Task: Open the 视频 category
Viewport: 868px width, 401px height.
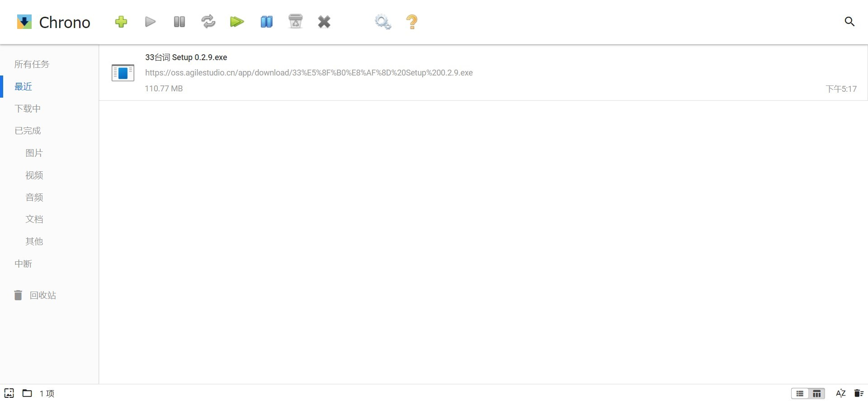Action: point(34,175)
